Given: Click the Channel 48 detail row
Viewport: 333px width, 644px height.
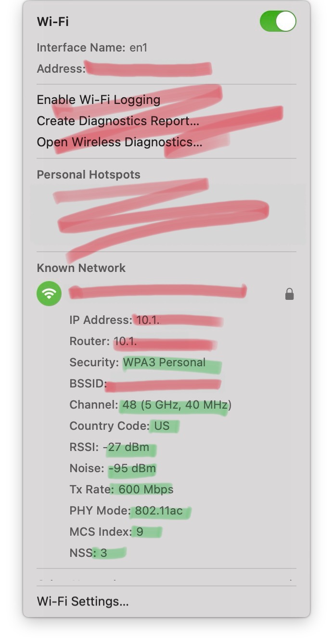Looking at the screenshot, I should (150, 405).
